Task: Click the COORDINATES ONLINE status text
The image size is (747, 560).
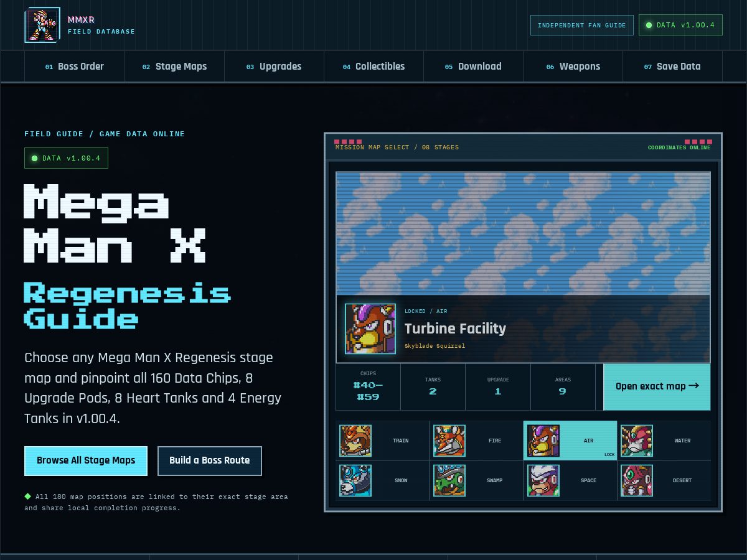Action: [679, 147]
